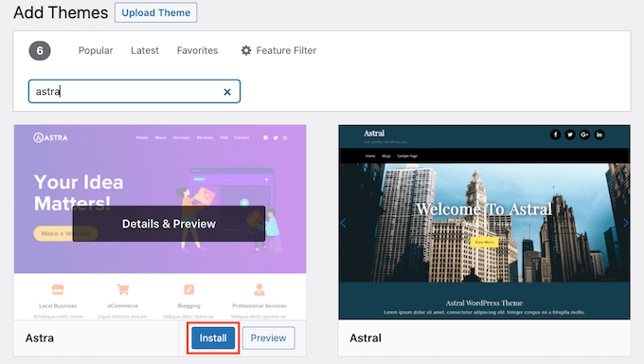Click Local Business store icon in Astra preview
Image resolution: width=644 pixels, height=364 pixels.
tap(58, 289)
